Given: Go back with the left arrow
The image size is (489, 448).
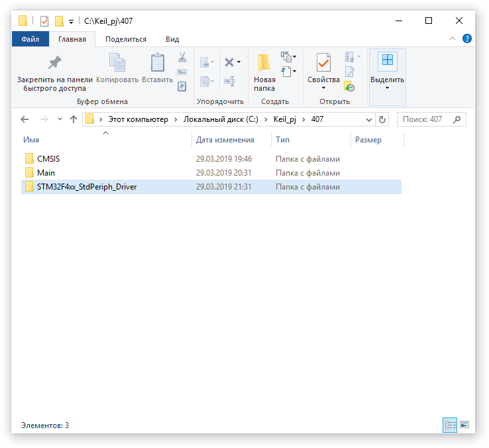Looking at the screenshot, I should 25,119.
